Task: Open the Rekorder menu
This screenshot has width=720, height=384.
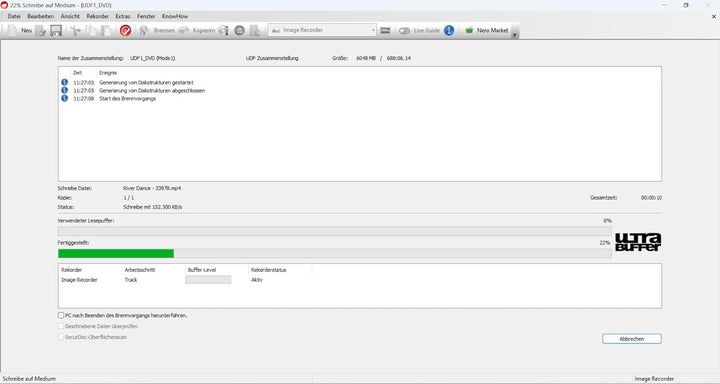Action: point(97,16)
